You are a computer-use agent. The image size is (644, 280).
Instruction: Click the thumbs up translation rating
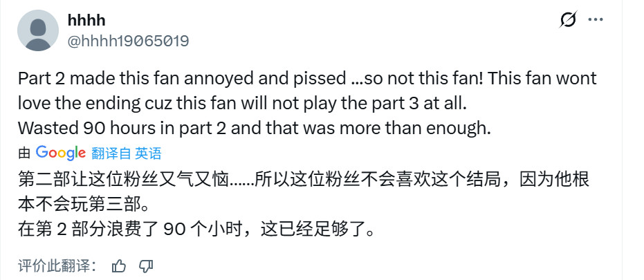tap(119, 265)
